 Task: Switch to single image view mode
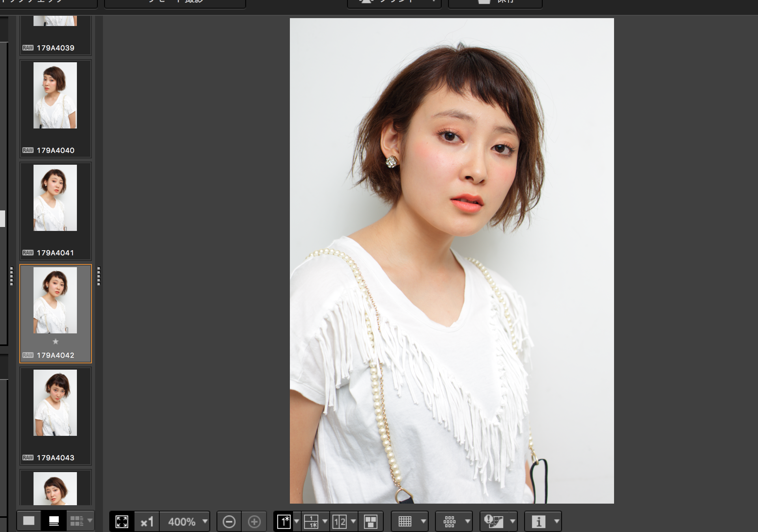29,521
